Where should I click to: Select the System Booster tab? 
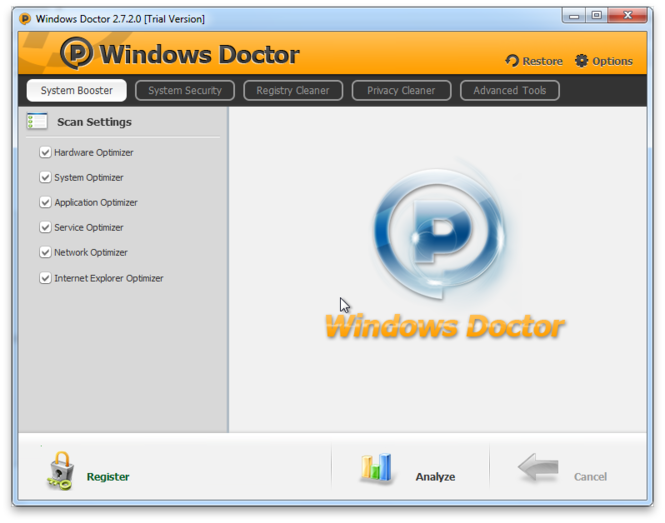coord(76,90)
